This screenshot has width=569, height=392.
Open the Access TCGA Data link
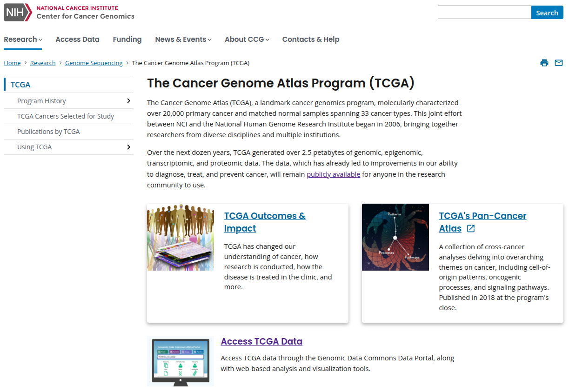[261, 341]
